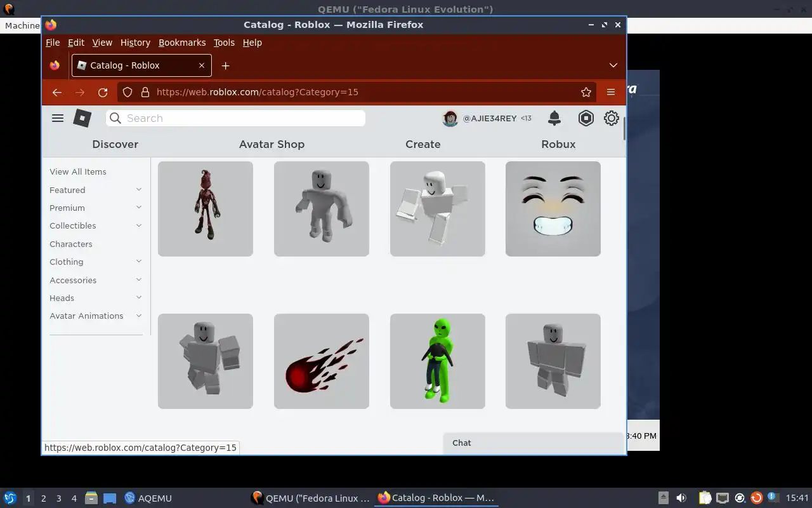This screenshot has height=508, width=812.
Task: Click the orange update tray icon
Action: pos(756,498)
